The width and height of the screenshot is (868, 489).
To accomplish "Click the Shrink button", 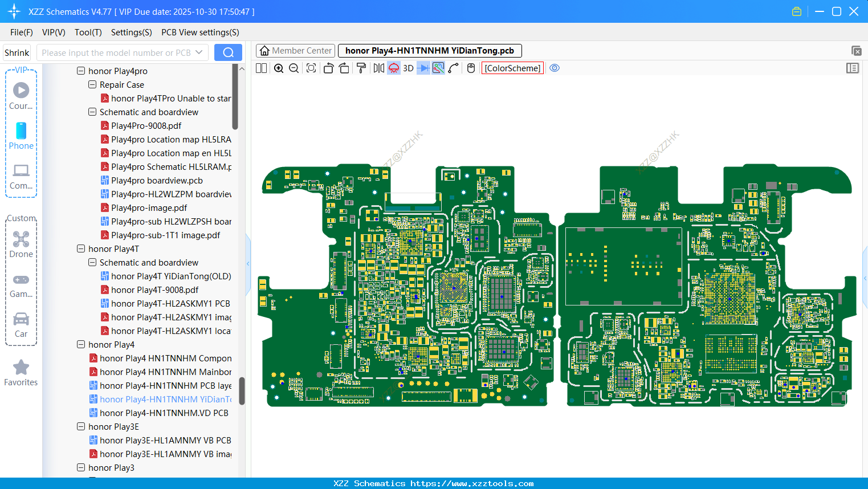I will (17, 52).
